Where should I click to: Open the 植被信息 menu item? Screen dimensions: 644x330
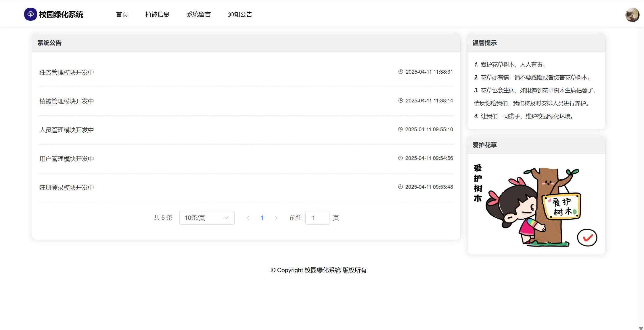click(157, 14)
